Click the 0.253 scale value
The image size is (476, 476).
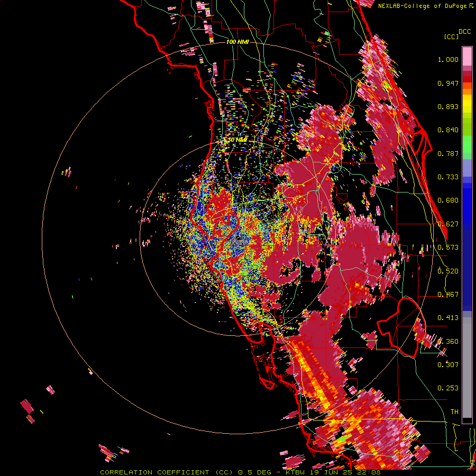click(448, 388)
